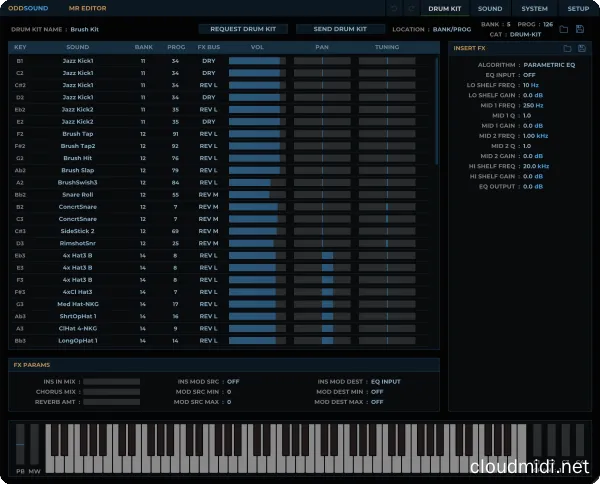Select MID 1 FREQ value 250 Hz
600x484 pixels.
(533, 106)
